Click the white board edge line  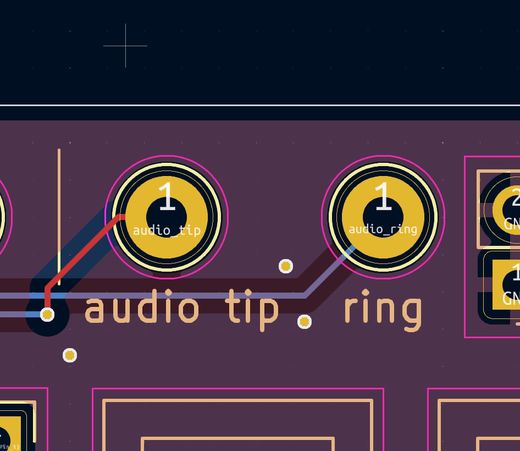pyautogui.click(x=260, y=105)
